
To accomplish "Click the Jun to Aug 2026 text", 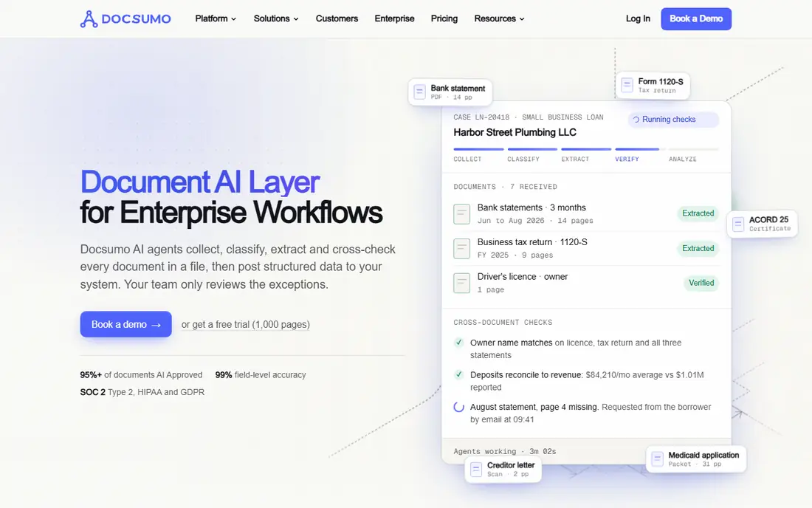I will (511, 221).
